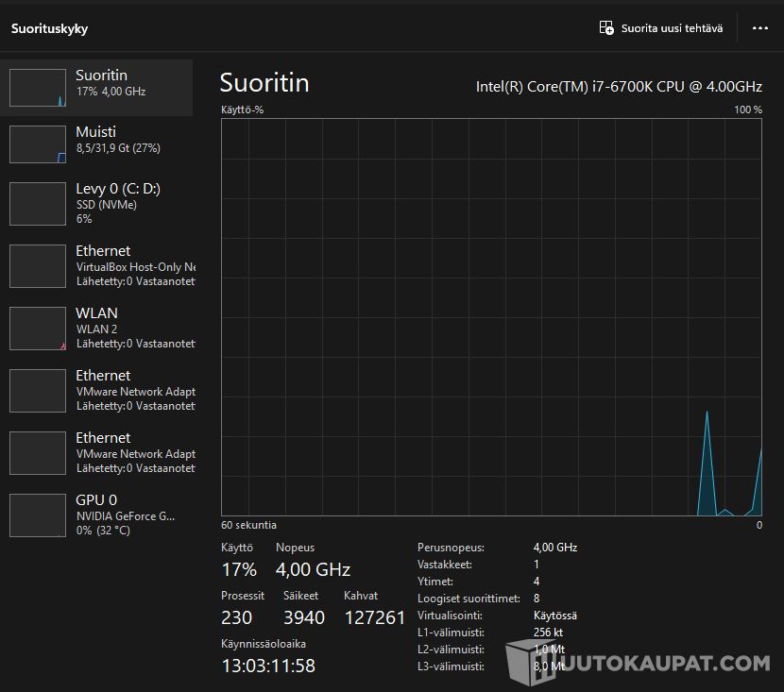The width and height of the screenshot is (784, 692).
Task: Open the three-dot more options menu
Action: click(759, 28)
